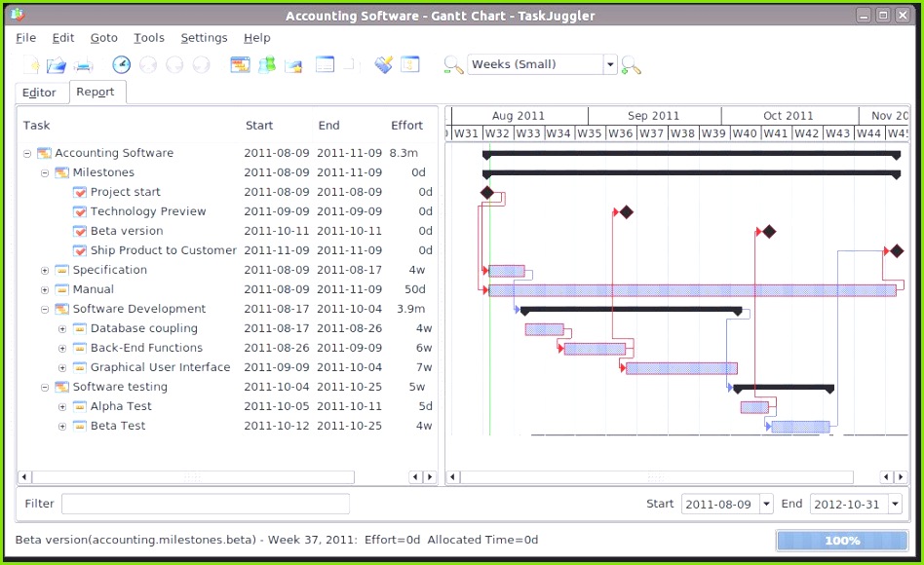Click inside the Filter input field

pyautogui.click(x=205, y=504)
